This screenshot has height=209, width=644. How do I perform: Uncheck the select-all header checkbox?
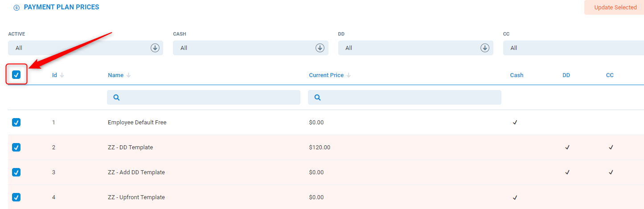pyautogui.click(x=16, y=75)
